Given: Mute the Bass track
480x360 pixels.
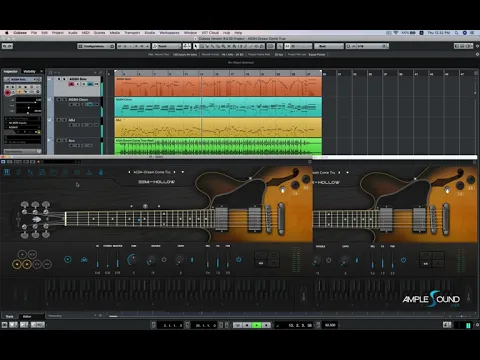Looking at the screenshot, I should pos(58,140).
